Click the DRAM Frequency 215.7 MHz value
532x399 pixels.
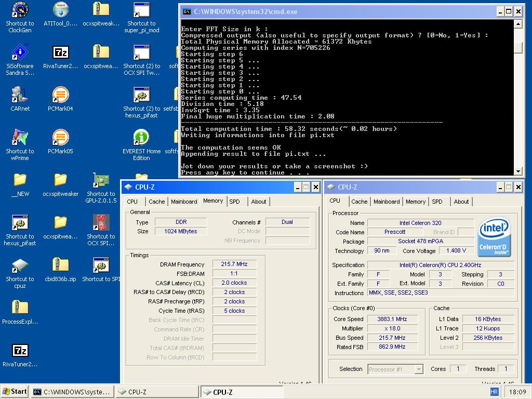(x=234, y=264)
